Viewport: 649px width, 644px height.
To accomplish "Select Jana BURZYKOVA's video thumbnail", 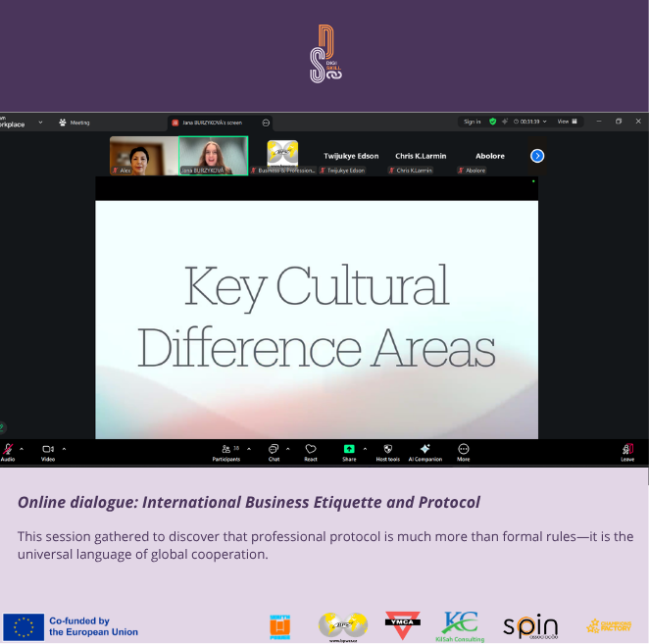I will pos(213,156).
